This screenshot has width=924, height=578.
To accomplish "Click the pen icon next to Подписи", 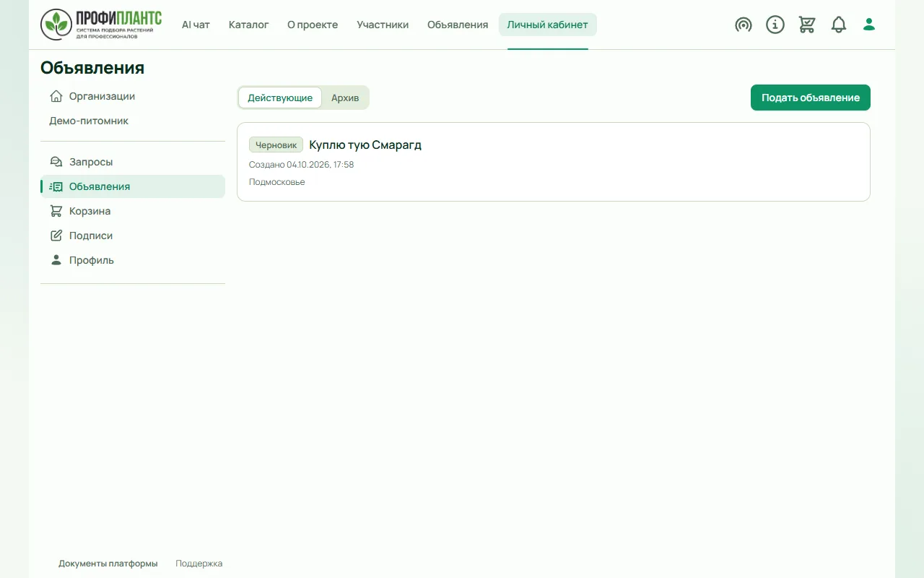I will [x=56, y=236].
